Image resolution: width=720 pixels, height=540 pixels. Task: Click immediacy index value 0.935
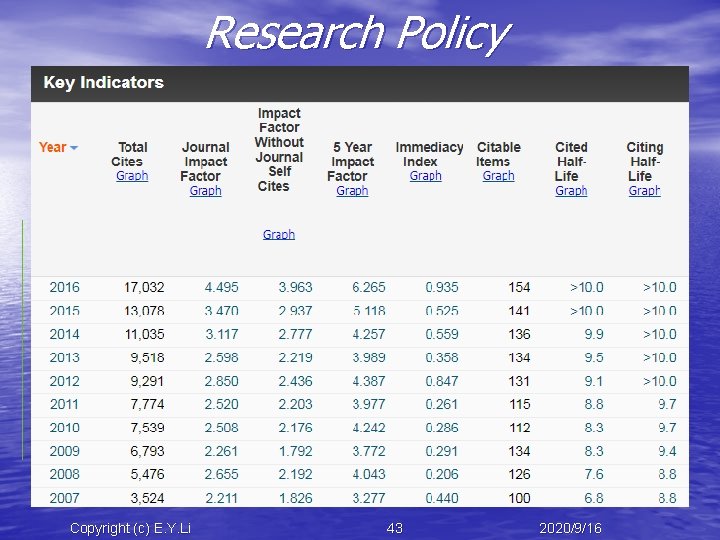[x=442, y=287]
